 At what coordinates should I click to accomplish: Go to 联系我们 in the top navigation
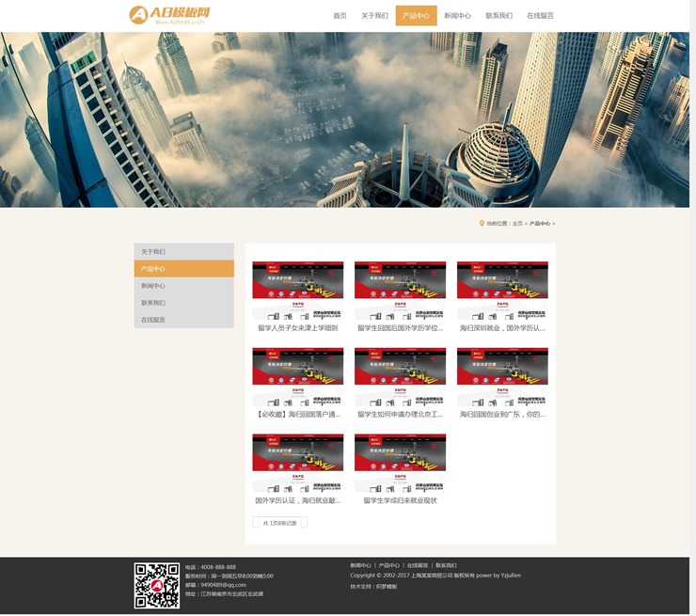click(x=498, y=16)
